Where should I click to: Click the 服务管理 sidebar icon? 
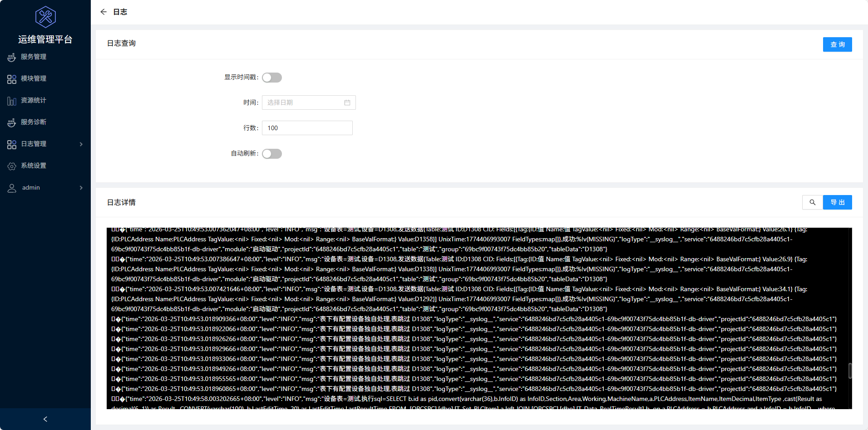(12, 57)
